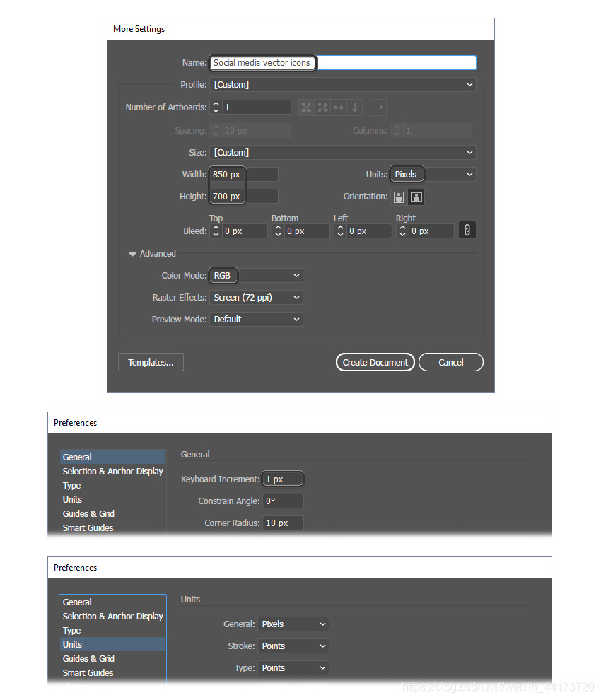Viewport: 601px width, 700px height.
Task: Open the Raster Effects dropdown
Action: coord(256,297)
